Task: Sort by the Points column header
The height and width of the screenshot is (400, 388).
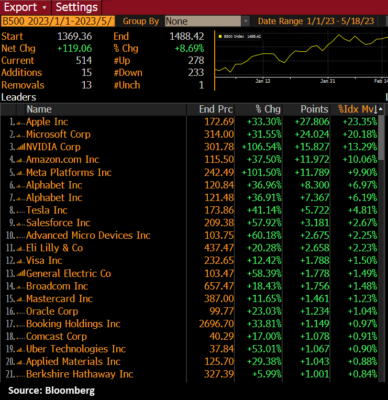Action: click(314, 109)
